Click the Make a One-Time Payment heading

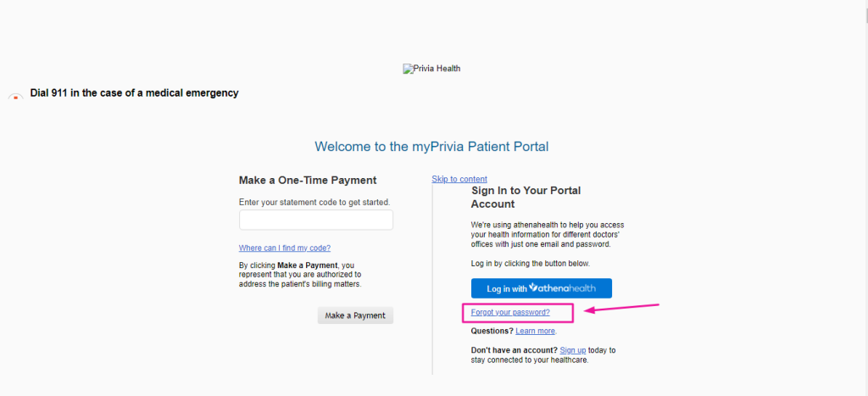click(x=308, y=180)
